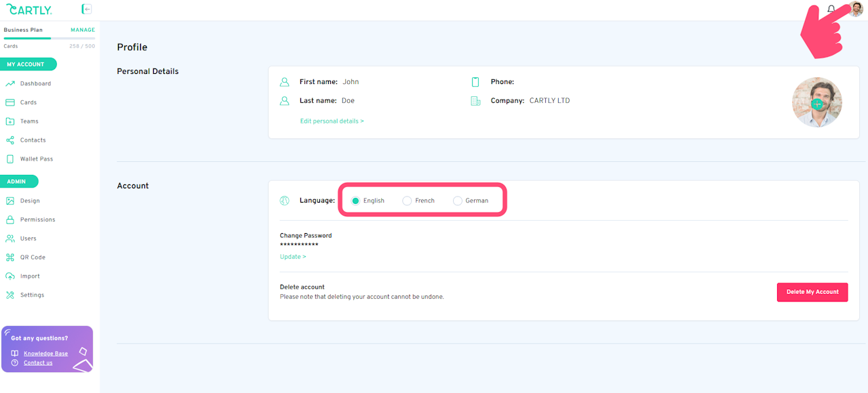
Task: Open Contacts menu item
Action: click(x=33, y=140)
